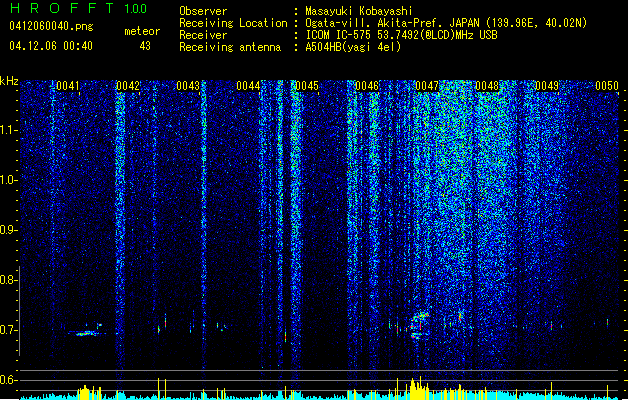Click the 0044 time marker
The width and height of the screenshot is (629, 400).
(248, 86)
